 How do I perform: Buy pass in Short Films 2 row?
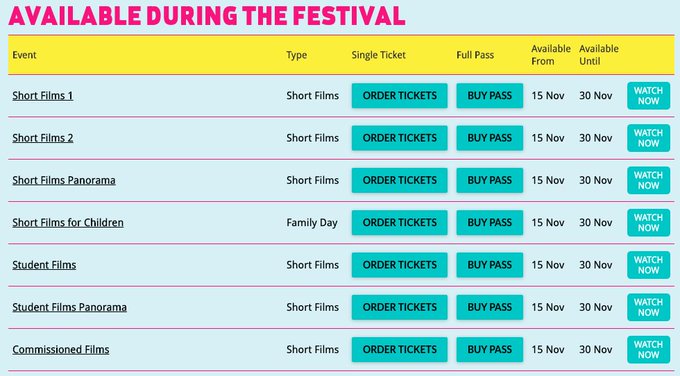pos(490,138)
